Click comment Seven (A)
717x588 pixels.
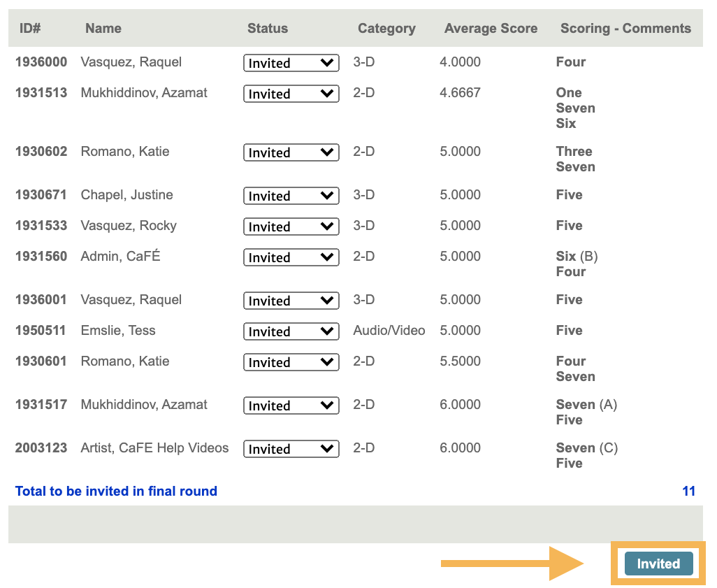(x=586, y=404)
